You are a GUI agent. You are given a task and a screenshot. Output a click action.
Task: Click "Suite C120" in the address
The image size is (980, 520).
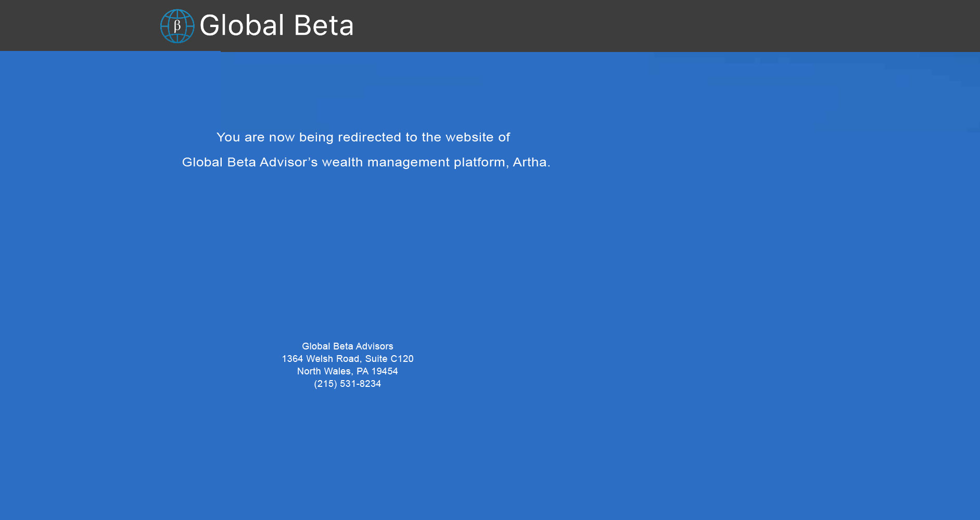389,359
